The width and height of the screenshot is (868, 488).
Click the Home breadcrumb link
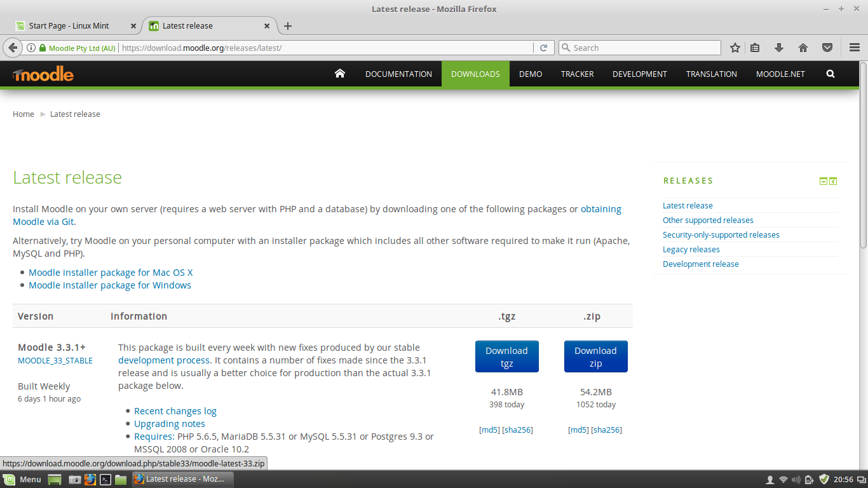tap(24, 114)
